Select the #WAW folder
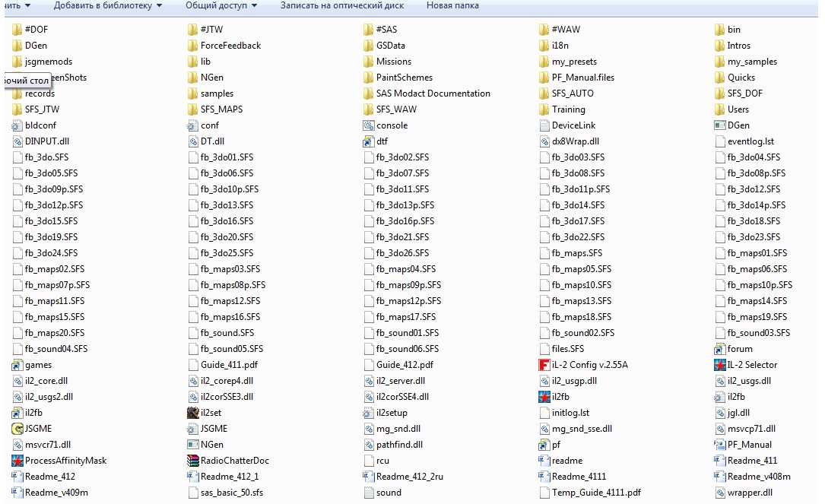This screenshot has width=825, height=504. coord(560,30)
